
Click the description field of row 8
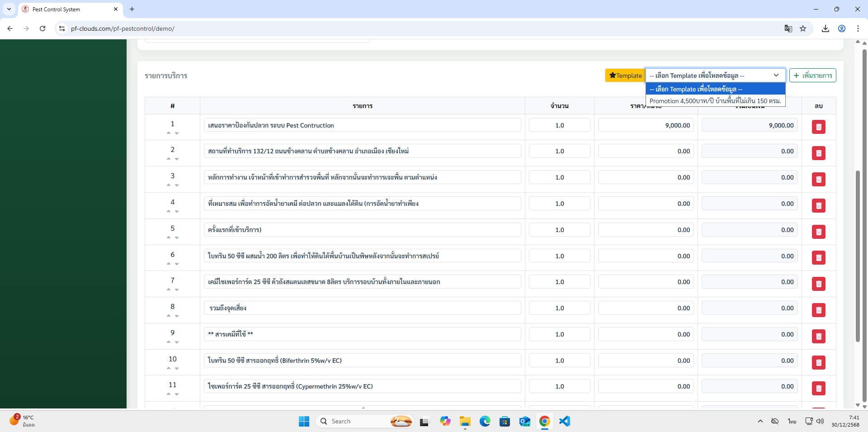[362, 308]
